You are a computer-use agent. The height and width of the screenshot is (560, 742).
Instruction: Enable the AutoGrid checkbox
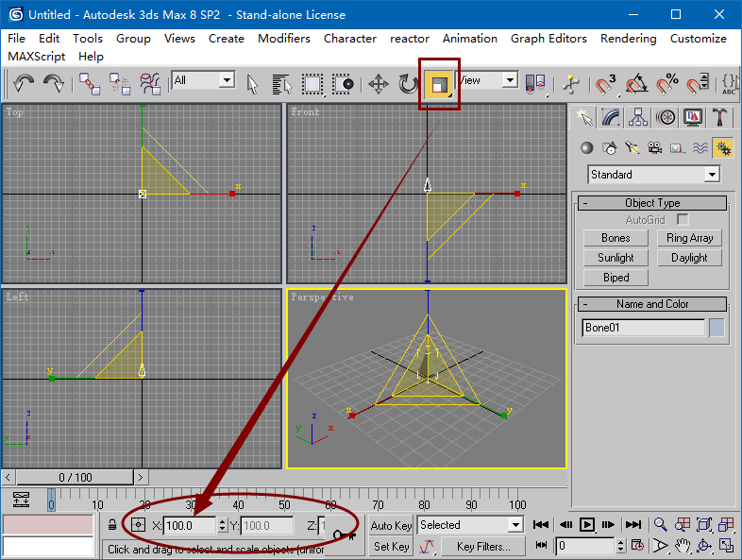683,220
